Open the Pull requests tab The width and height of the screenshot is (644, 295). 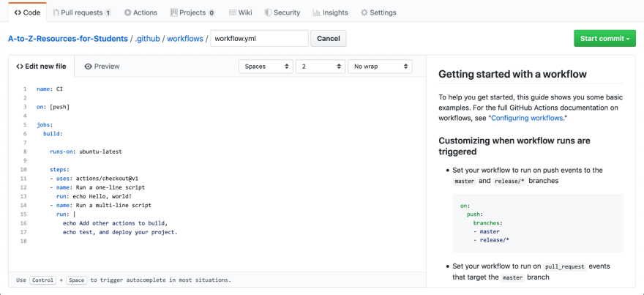pyautogui.click(x=82, y=12)
